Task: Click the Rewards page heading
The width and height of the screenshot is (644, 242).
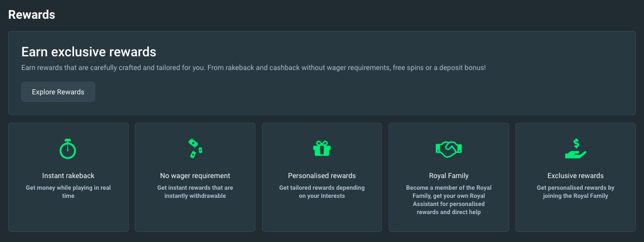Action: (x=31, y=15)
